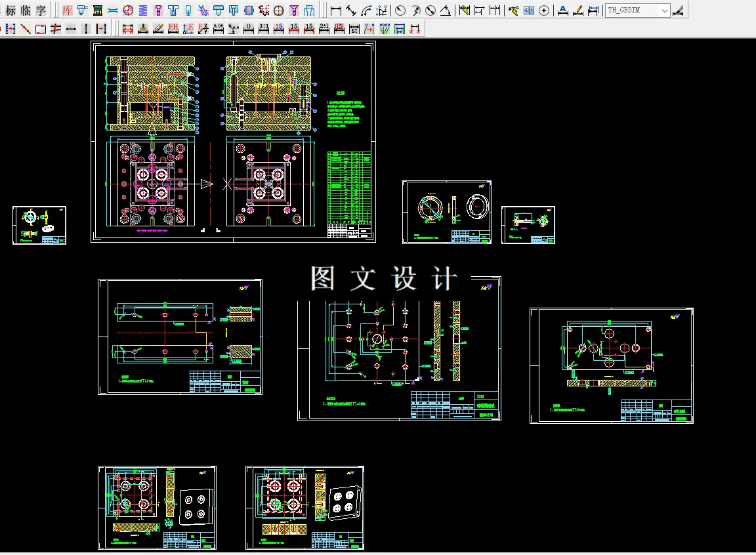Screen dimensions: 756x555
Task: Select the Ordinate dimension tool
Action: click(x=382, y=10)
